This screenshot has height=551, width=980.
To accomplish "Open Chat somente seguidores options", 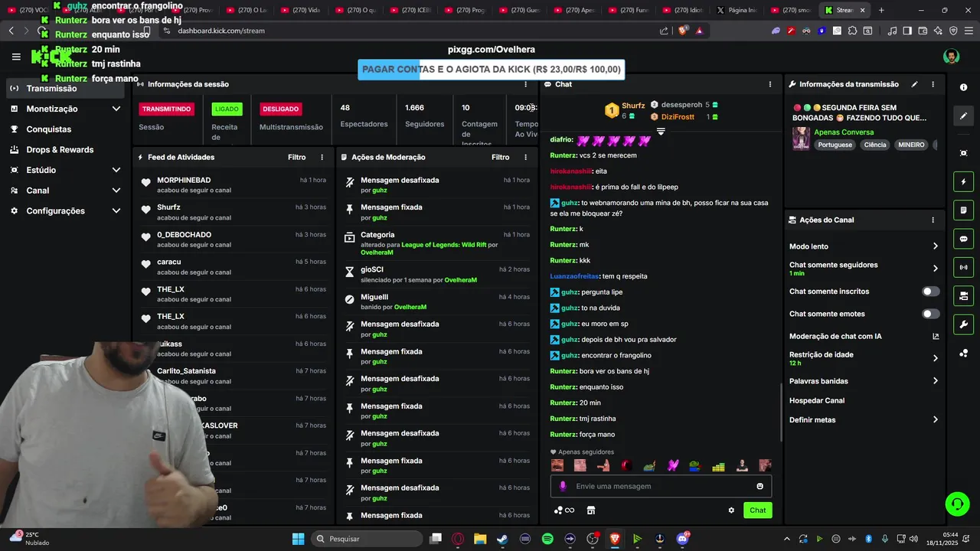I will coord(864,269).
